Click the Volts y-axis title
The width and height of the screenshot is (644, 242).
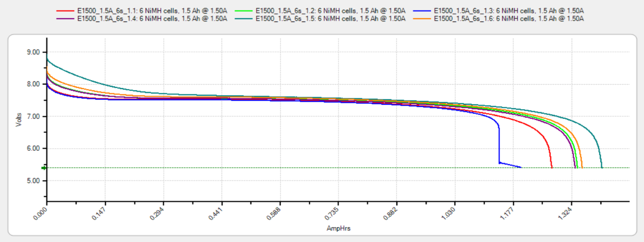(19, 120)
